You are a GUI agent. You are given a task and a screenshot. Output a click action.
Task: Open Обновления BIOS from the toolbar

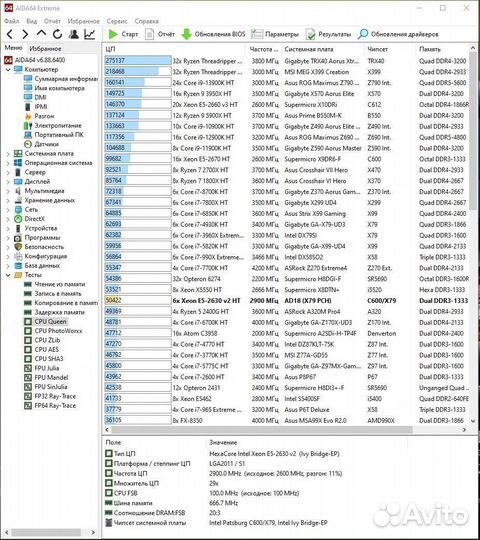213,34
